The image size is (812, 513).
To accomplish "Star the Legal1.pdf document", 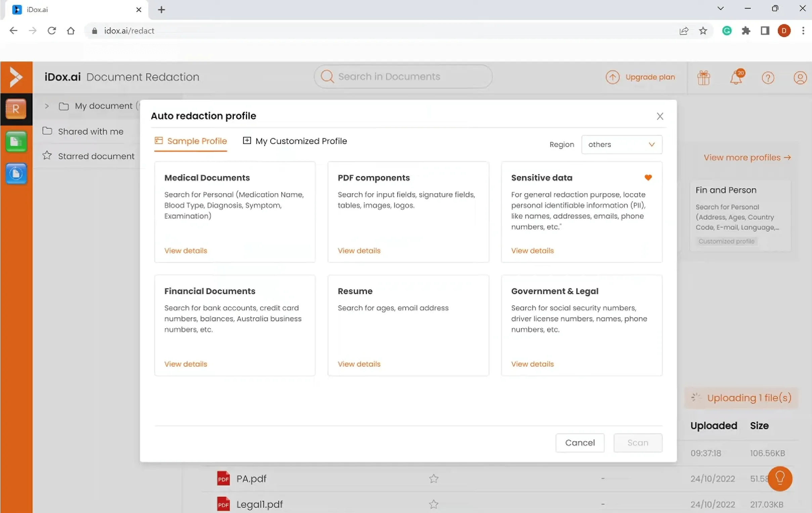I will [434, 504].
